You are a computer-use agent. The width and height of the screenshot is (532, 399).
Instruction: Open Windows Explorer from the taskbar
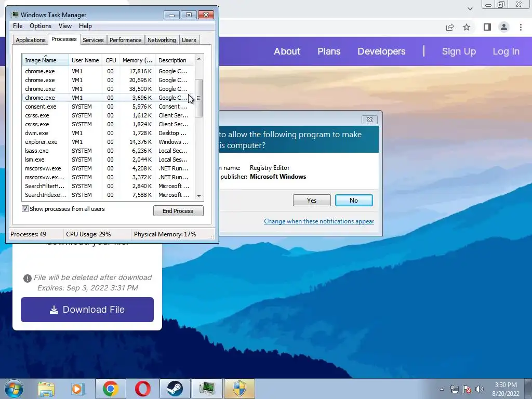46,389
